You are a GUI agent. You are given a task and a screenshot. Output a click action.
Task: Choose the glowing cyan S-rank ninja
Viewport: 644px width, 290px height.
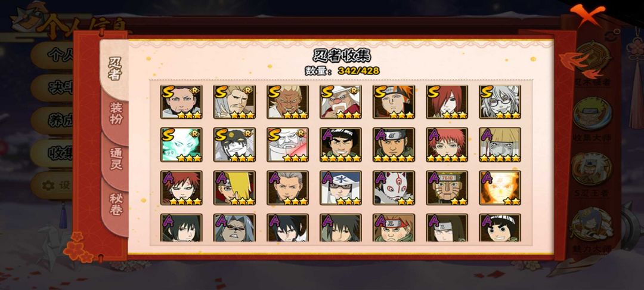181,144
